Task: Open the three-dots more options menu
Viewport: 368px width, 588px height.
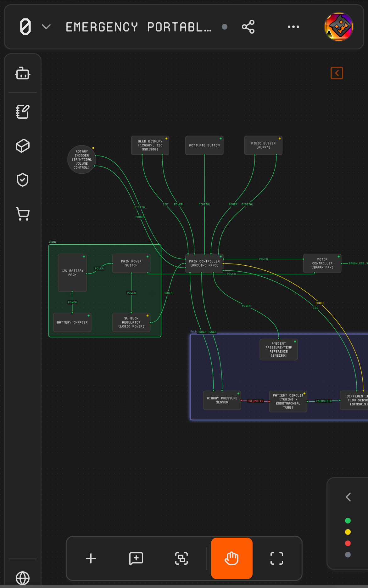Action: click(293, 27)
